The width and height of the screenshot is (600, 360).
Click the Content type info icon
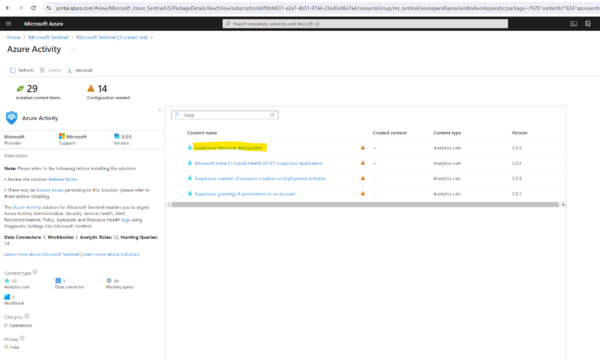(35, 272)
